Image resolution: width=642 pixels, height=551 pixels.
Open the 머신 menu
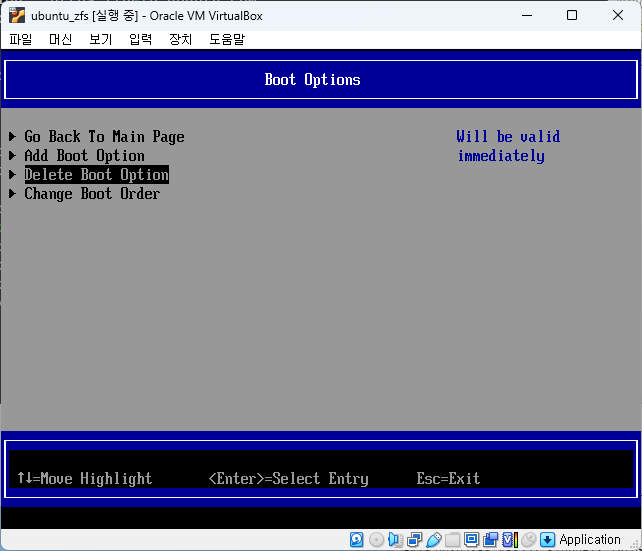coord(61,39)
